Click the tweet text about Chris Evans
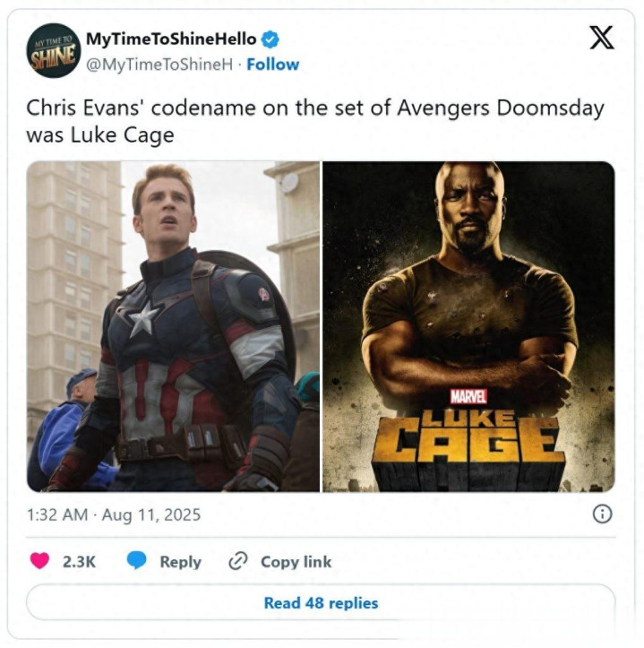644x648 pixels. click(x=315, y=122)
